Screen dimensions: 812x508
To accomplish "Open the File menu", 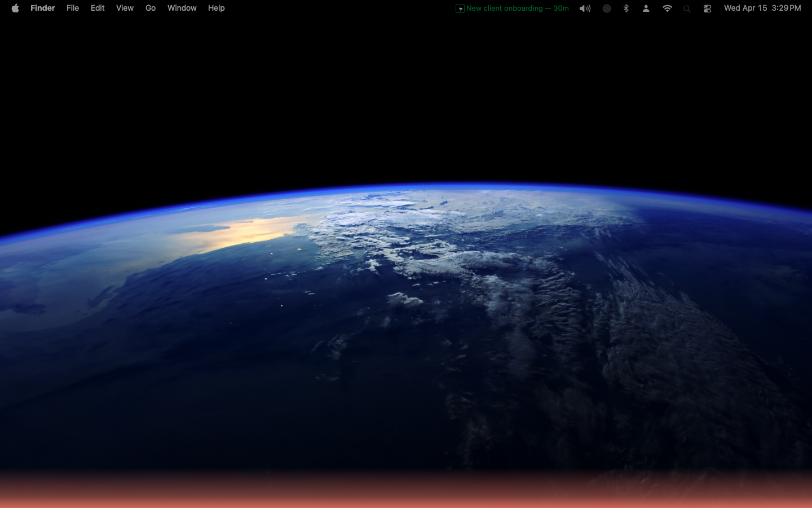I will coord(73,8).
